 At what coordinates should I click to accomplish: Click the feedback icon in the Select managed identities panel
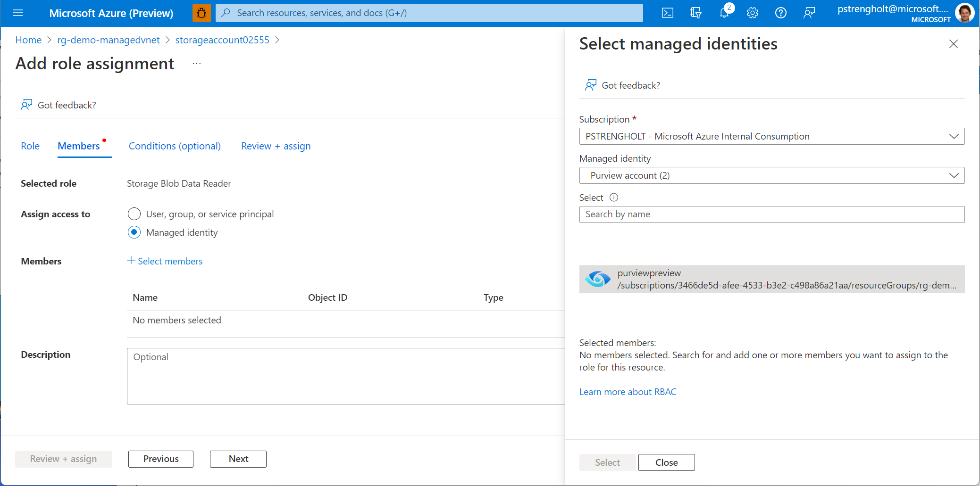point(591,85)
